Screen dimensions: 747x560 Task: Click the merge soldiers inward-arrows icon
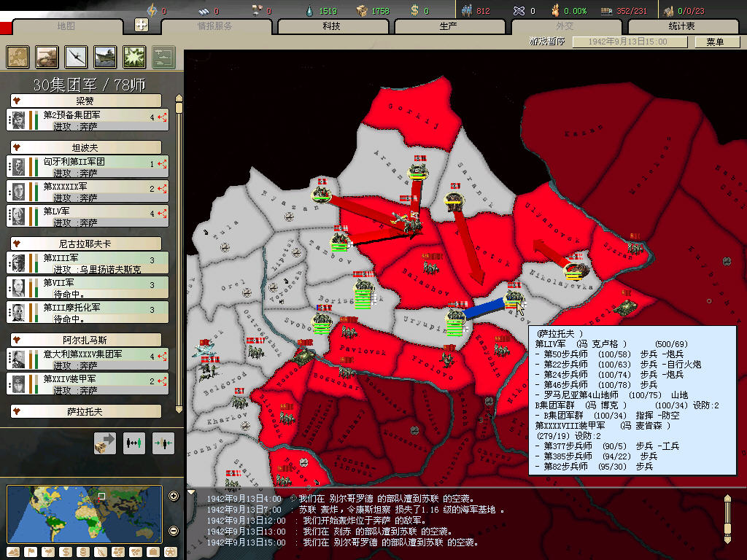click(163, 443)
